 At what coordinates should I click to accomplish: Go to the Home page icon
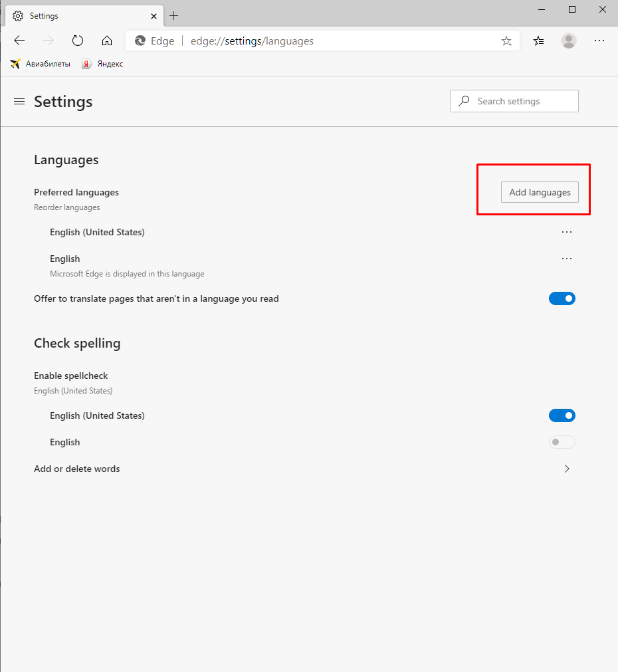tap(107, 41)
